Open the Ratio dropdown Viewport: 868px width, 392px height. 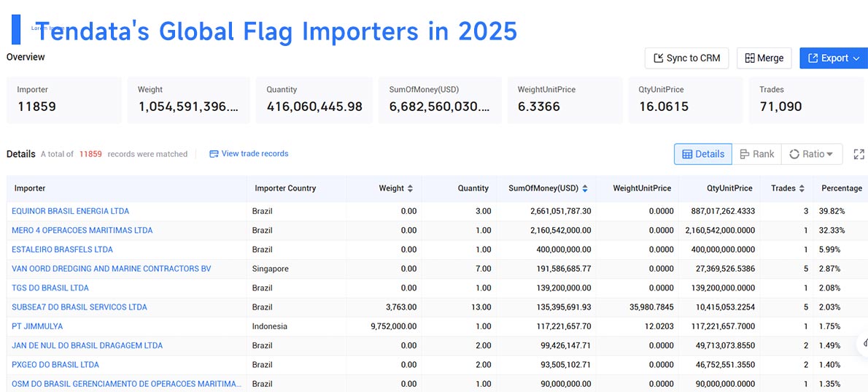[x=812, y=154]
